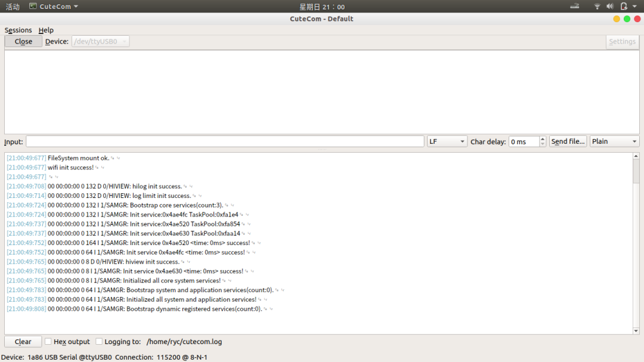Click 'Initialized all core system services!' line
644x362 pixels.
coord(172,281)
